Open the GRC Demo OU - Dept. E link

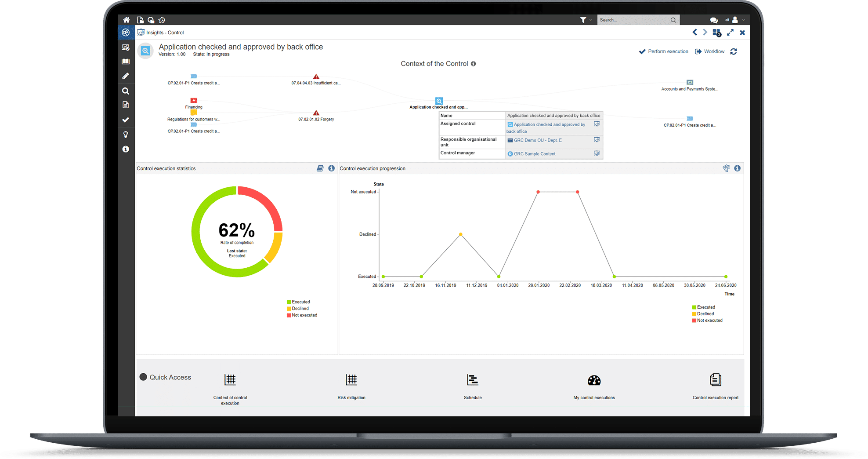(535, 140)
